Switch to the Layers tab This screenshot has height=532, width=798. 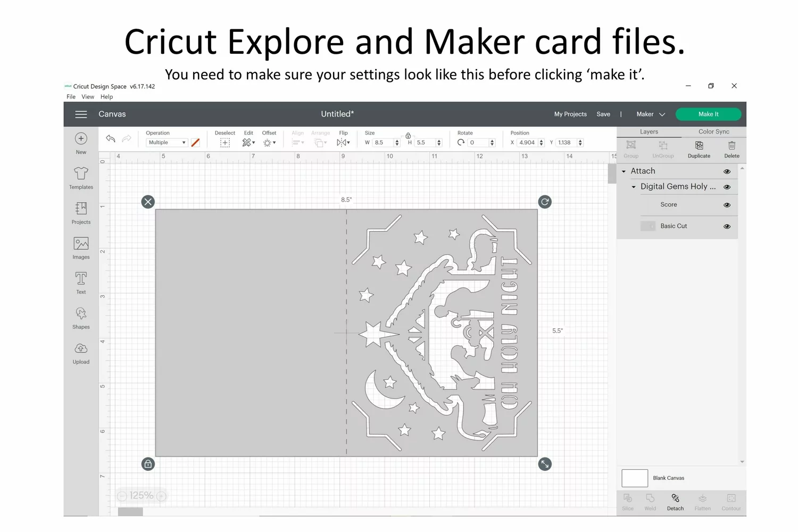pos(649,132)
